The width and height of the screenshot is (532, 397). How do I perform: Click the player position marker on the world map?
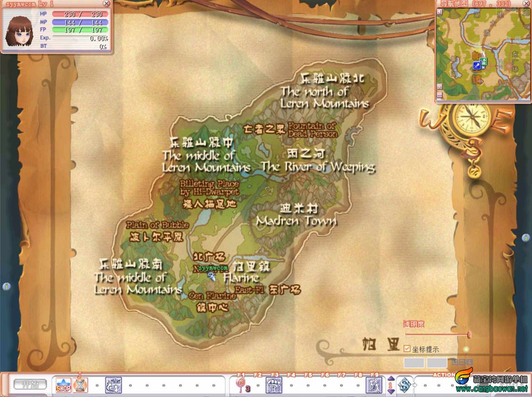click(x=212, y=276)
